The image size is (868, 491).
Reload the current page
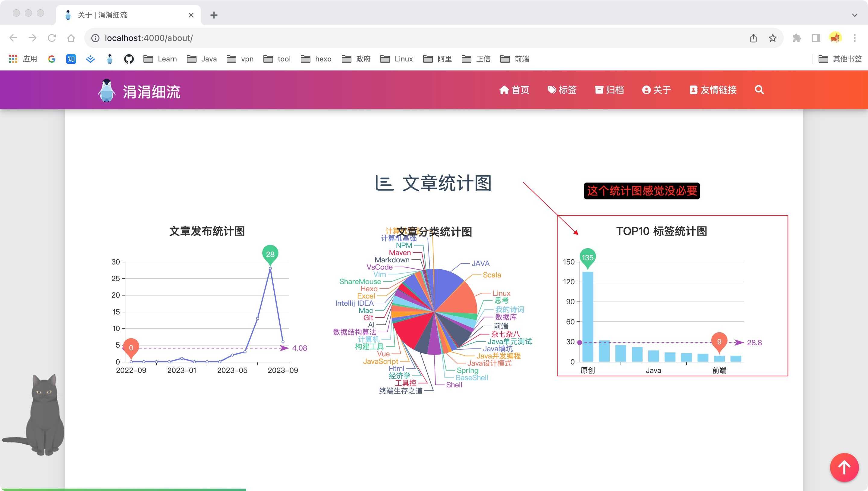(x=52, y=38)
